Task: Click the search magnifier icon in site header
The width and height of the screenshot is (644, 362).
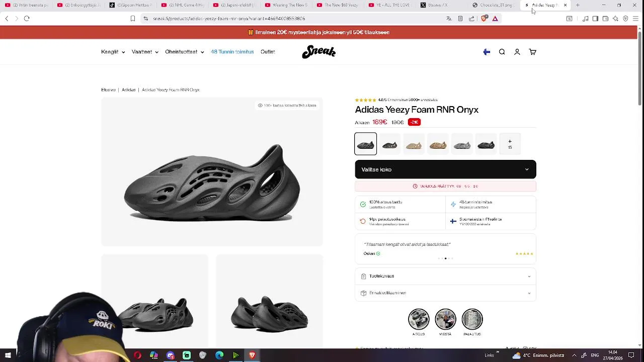Action: pyautogui.click(x=502, y=52)
